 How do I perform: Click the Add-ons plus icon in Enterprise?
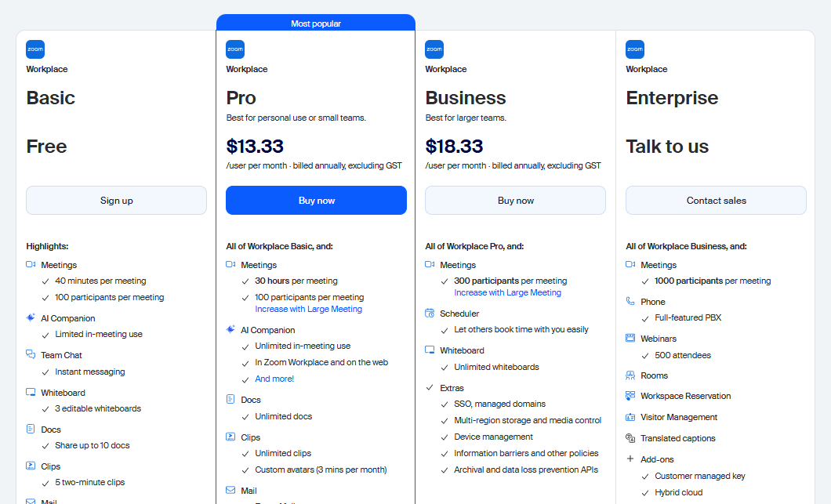pyautogui.click(x=630, y=459)
